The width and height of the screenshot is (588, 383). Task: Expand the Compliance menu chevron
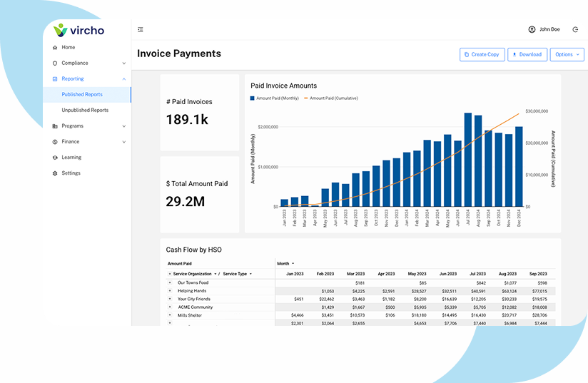[x=123, y=63]
